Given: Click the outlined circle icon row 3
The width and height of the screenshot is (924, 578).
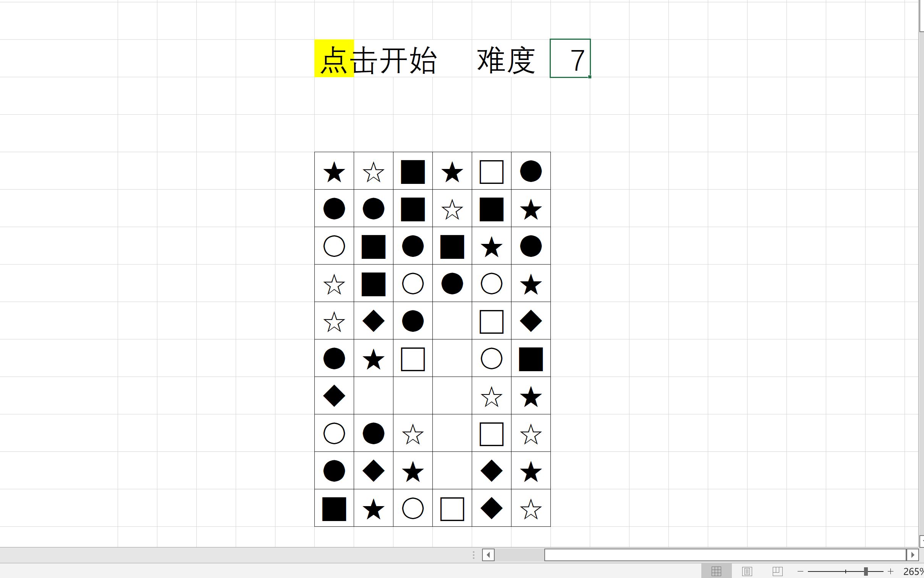Looking at the screenshot, I should click(x=334, y=247).
